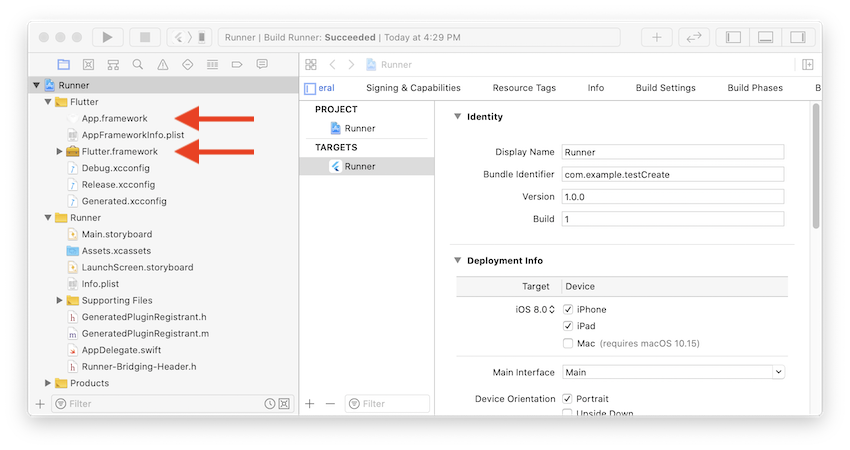
Task: Click the Version field
Action: tap(673, 197)
